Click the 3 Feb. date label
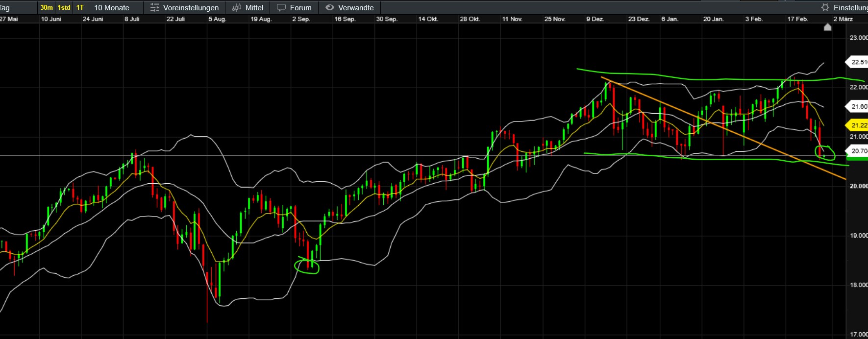 [x=754, y=19]
